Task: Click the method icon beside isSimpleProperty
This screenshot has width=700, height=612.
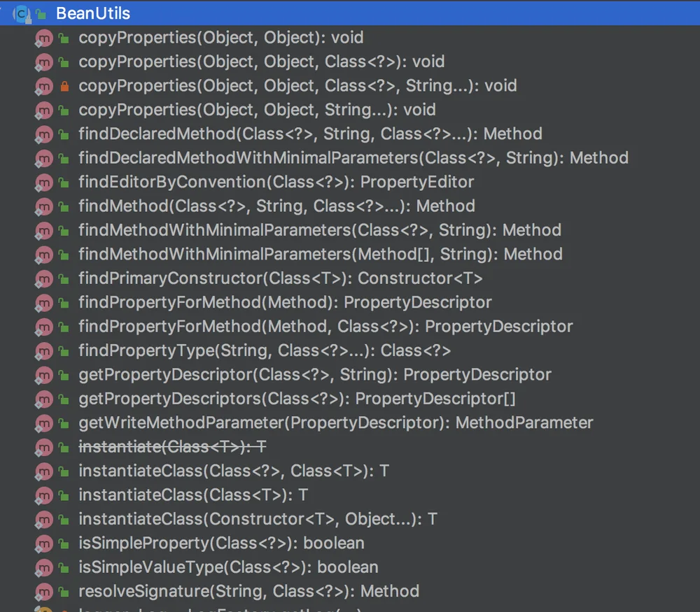Action: [x=43, y=543]
